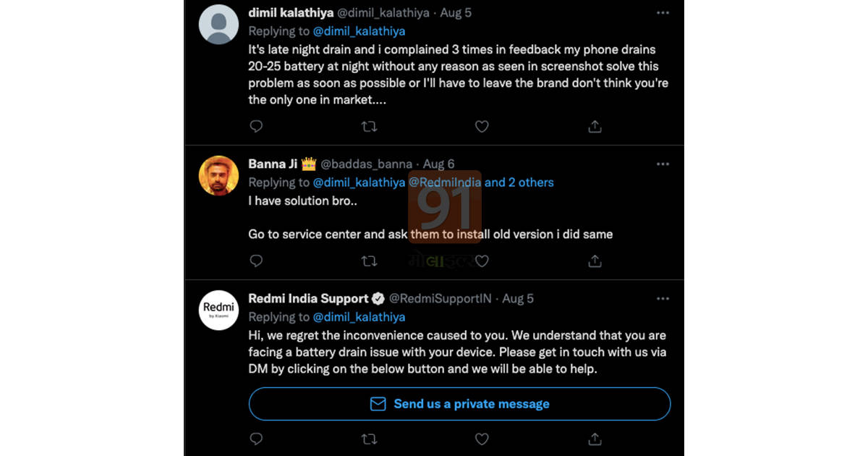Share dimil kalathiya's battery drain tweet
868x456 pixels.
[595, 127]
